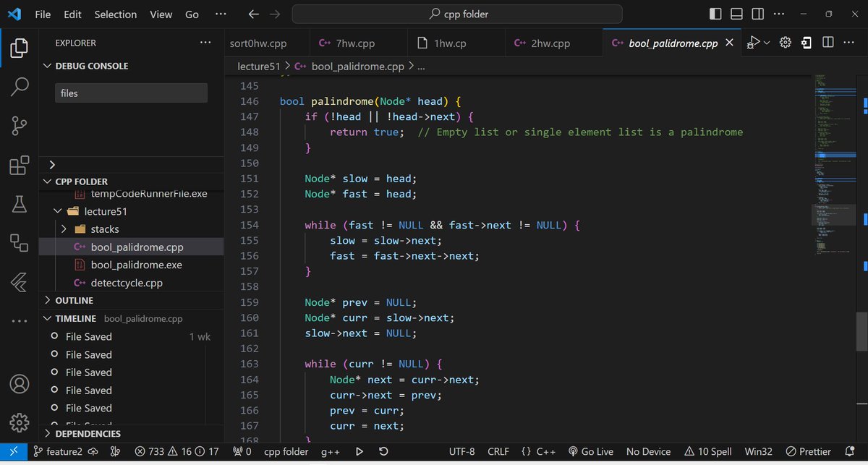Split the editor to the right
The width and height of the screenshot is (868, 465).
(x=828, y=43)
